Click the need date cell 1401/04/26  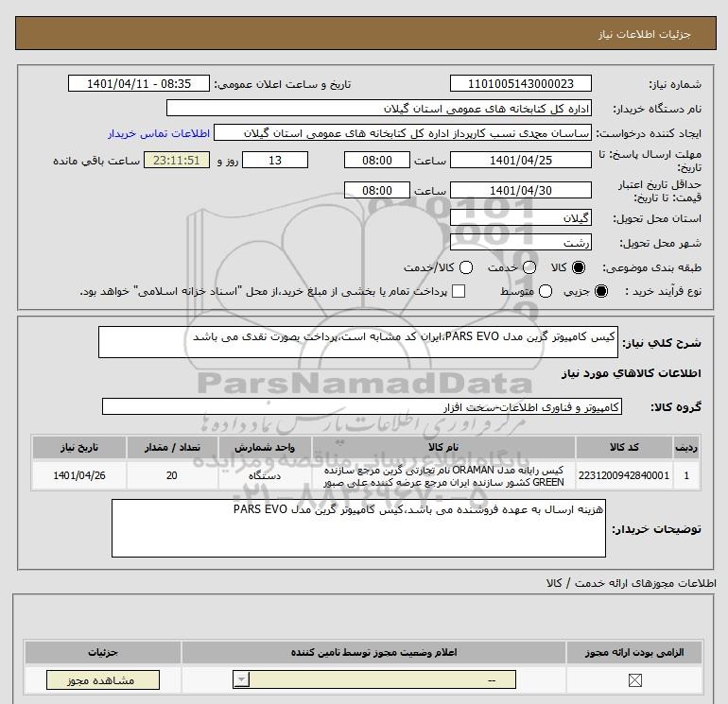click(x=78, y=475)
